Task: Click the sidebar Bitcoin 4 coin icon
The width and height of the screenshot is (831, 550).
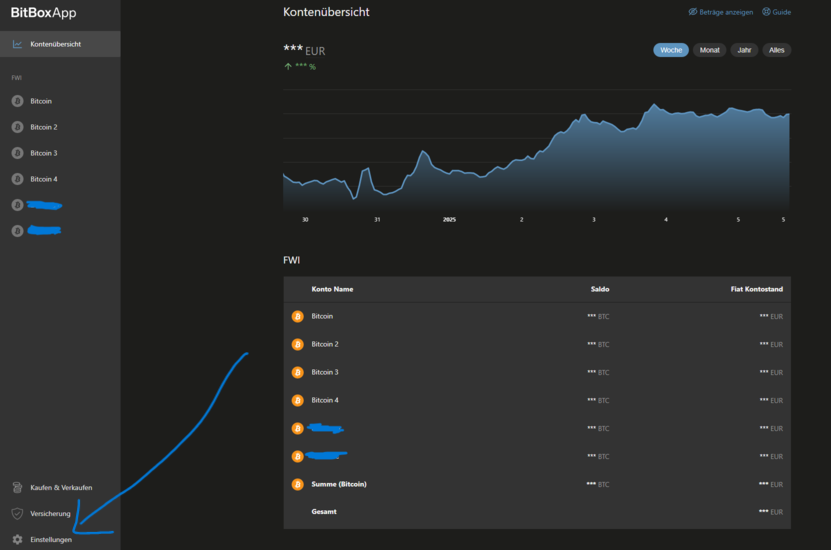Action: [17, 179]
